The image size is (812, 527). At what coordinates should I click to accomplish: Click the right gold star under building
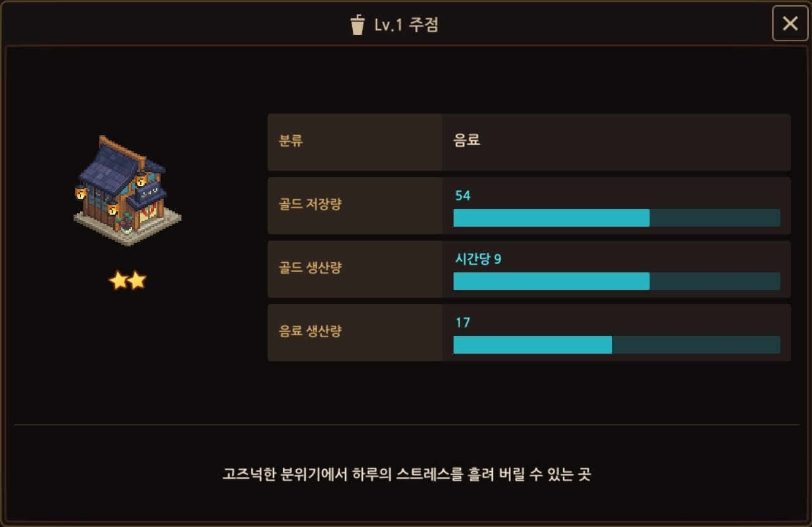137,280
